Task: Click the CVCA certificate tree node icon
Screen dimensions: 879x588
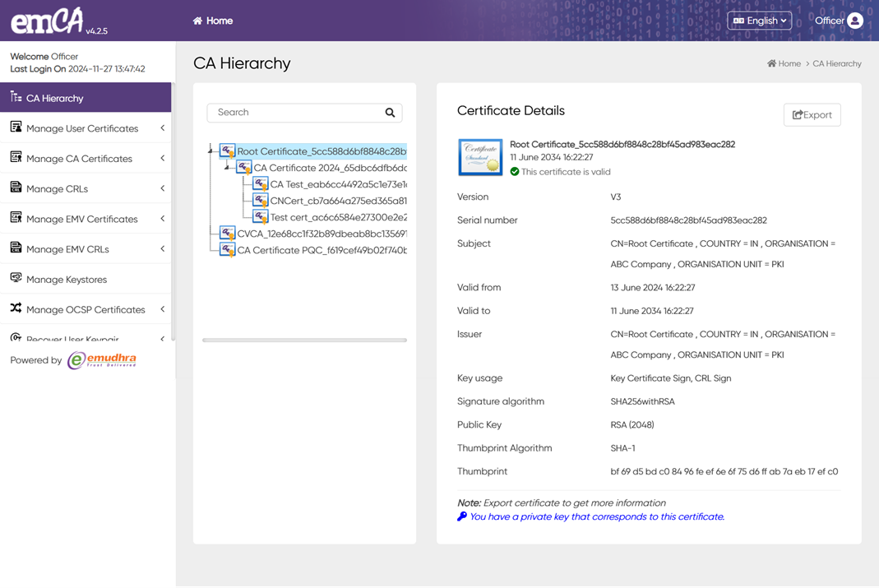Action: 228,234
